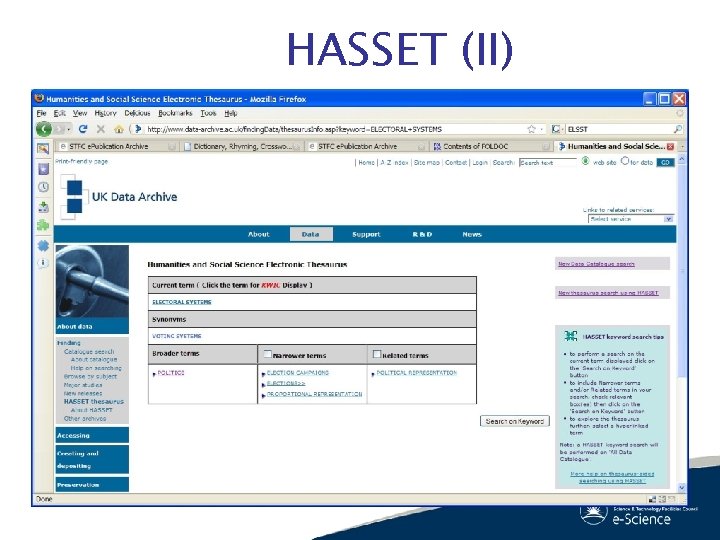
Task: Open the search engine selector icon
Action: pos(556,129)
